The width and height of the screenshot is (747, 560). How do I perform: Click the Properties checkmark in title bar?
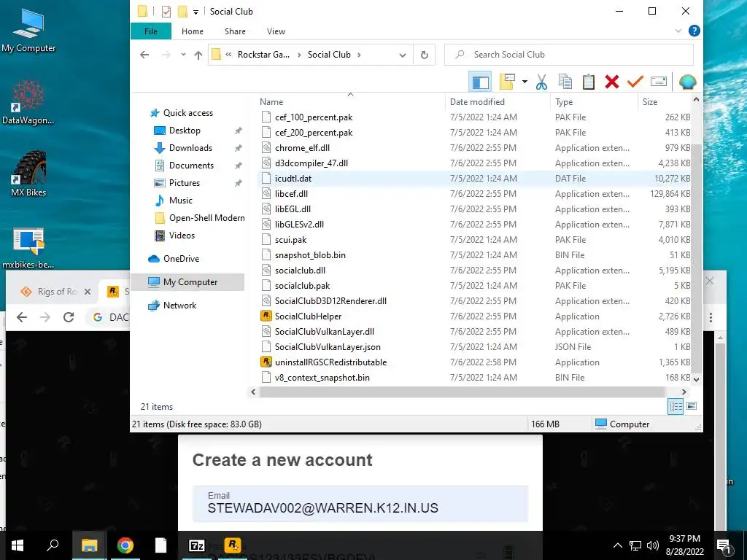(x=166, y=12)
